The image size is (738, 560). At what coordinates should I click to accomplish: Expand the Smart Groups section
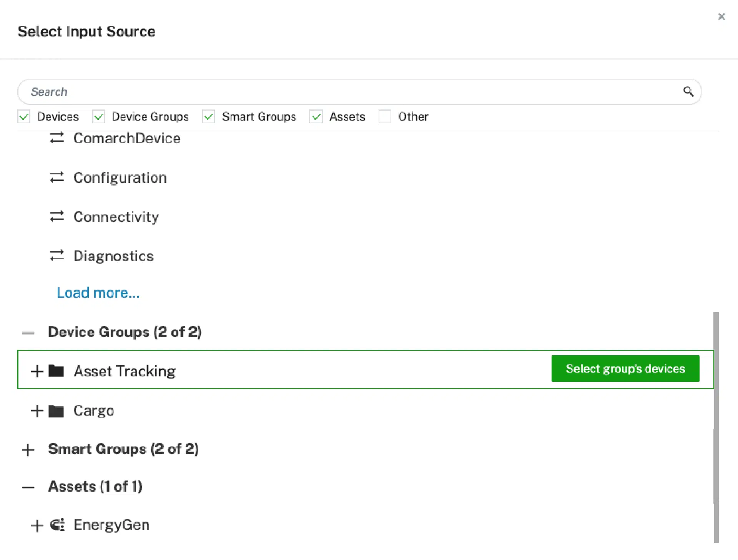28,449
